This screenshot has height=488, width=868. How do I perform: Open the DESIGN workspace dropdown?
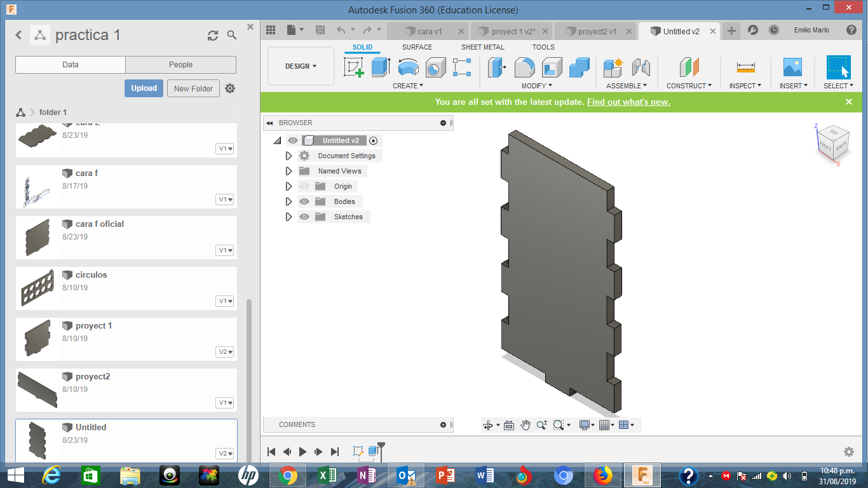[x=301, y=66]
